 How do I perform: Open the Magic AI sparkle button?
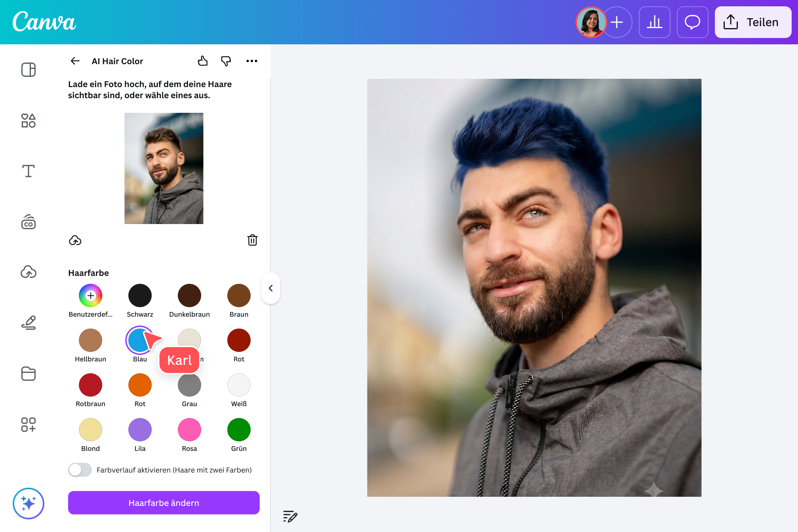click(28, 503)
